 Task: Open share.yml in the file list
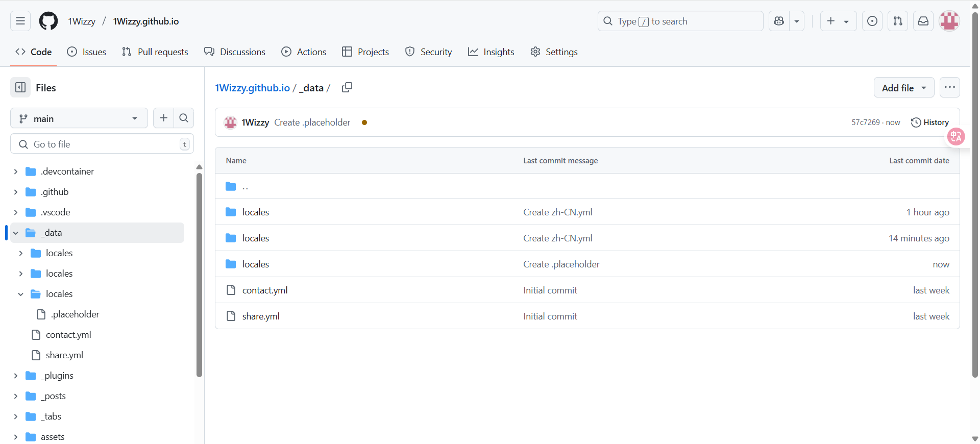tap(261, 316)
